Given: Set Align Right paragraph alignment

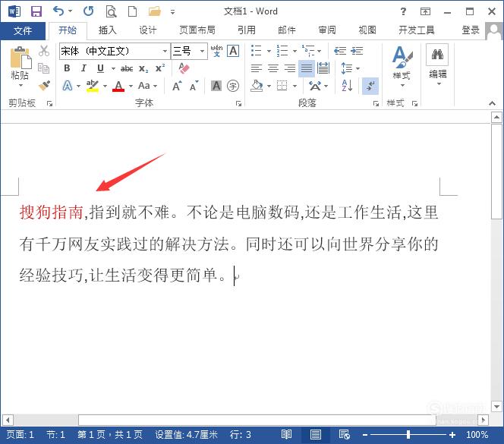Looking at the screenshot, I should [290, 68].
